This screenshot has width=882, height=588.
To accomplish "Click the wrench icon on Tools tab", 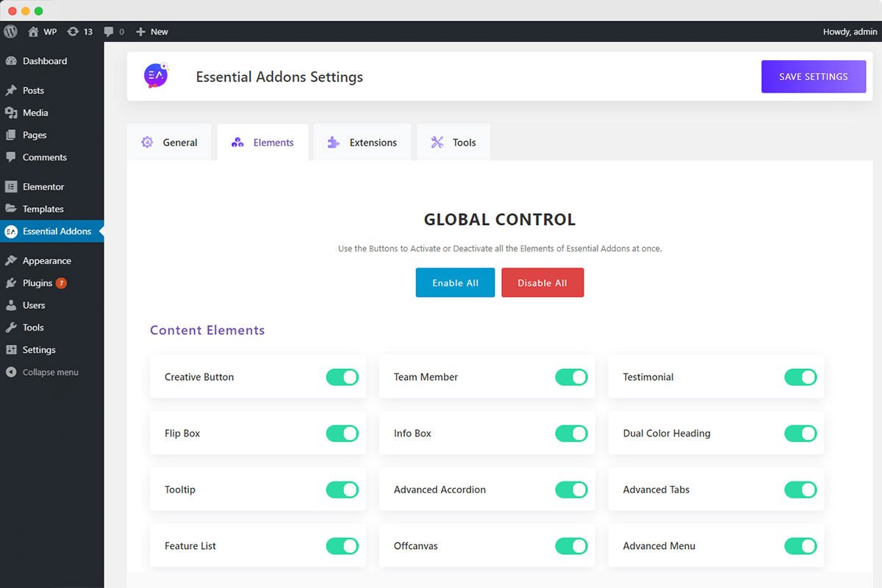I will 437,143.
